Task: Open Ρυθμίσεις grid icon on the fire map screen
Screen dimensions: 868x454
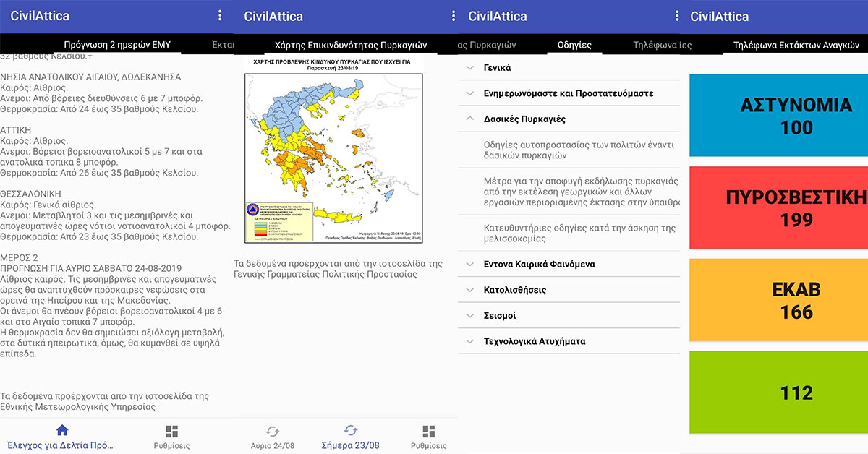Action: (x=428, y=432)
